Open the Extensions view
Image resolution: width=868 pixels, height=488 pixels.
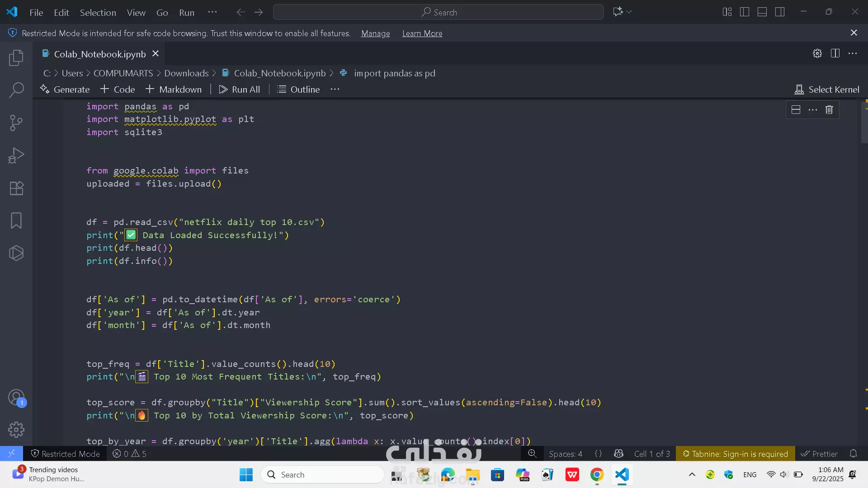tap(16, 188)
